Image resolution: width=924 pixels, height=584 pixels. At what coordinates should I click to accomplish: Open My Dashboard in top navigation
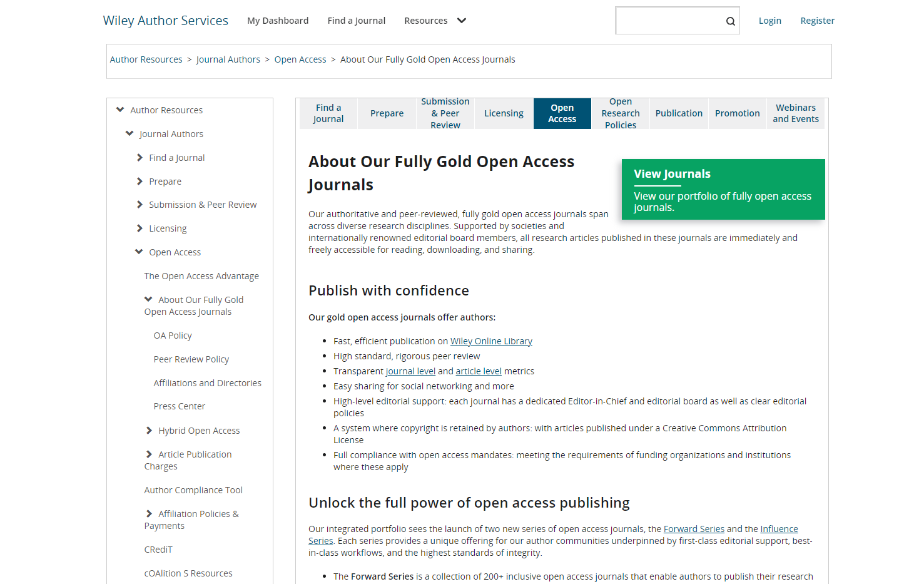tap(278, 21)
